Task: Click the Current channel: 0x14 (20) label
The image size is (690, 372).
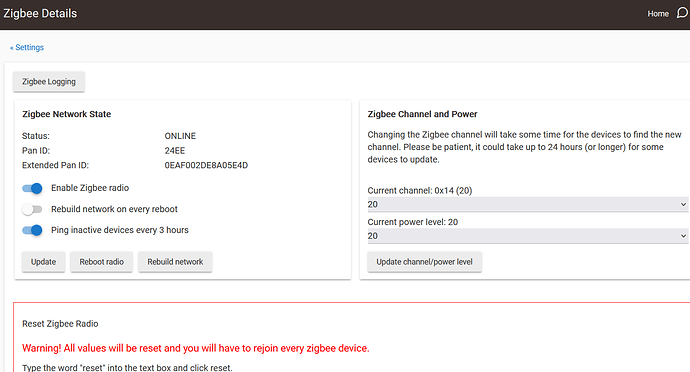Action: (x=420, y=191)
